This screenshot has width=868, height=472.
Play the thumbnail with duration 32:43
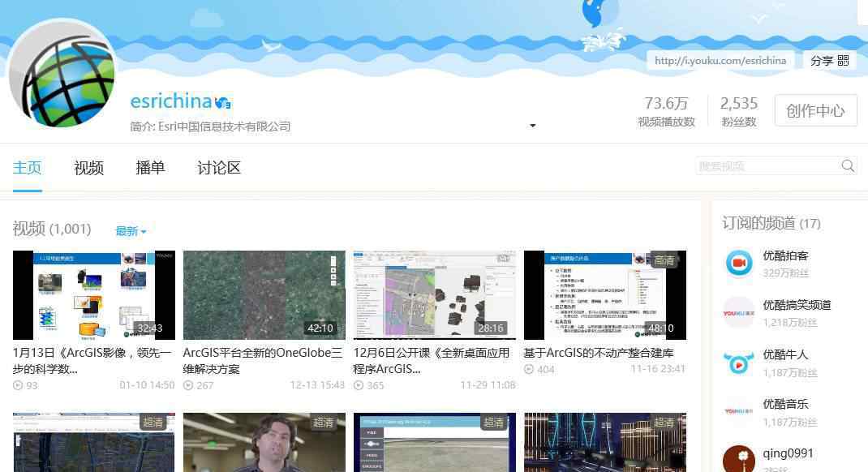tap(94, 295)
